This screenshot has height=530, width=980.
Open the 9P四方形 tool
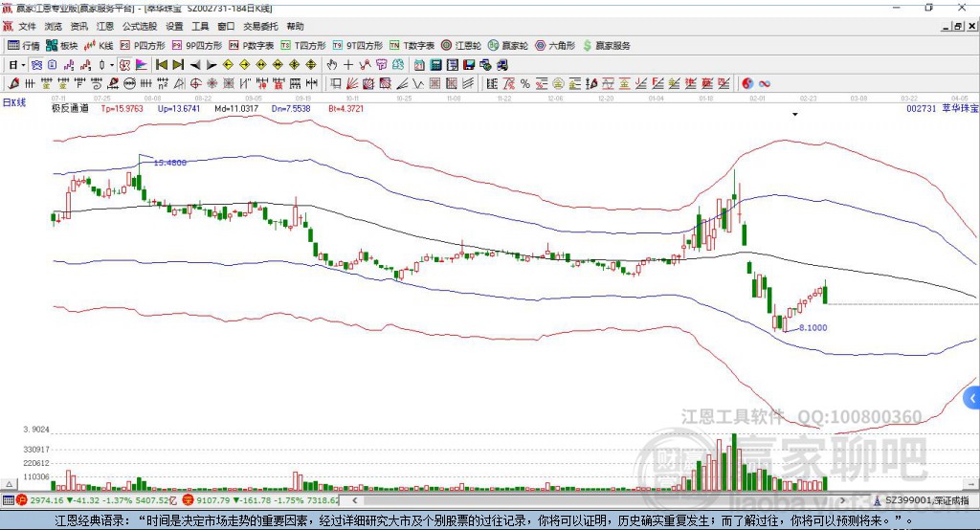(x=197, y=46)
